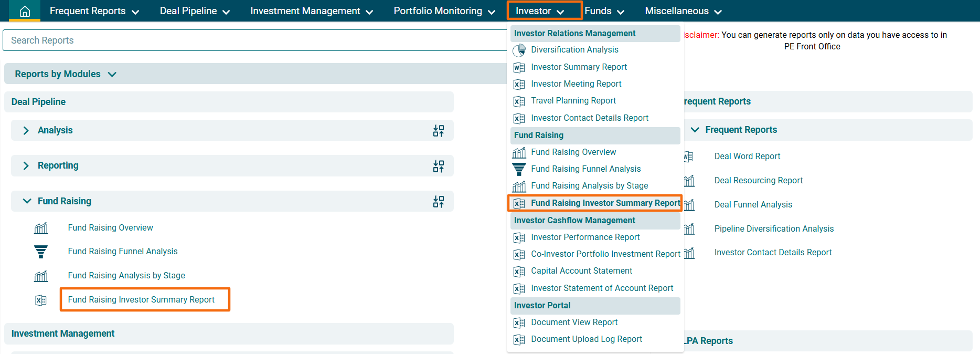Click the Excel icon beside Capital Account Statement
980x354 pixels.
pos(519,272)
